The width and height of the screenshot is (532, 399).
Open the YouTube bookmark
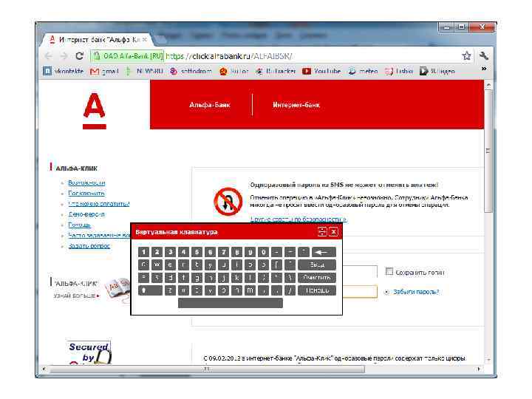[321, 71]
